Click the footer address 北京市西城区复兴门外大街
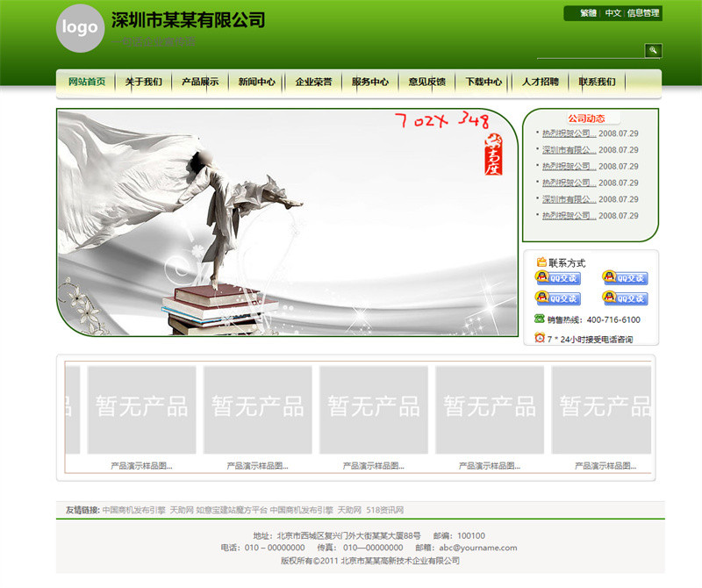The image size is (702, 588). (348, 535)
